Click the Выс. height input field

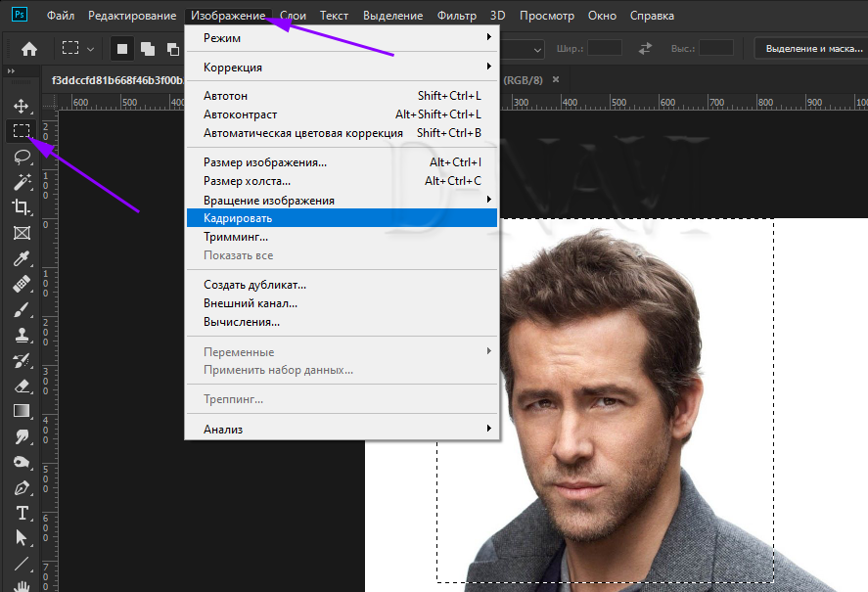(x=716, y=49)
